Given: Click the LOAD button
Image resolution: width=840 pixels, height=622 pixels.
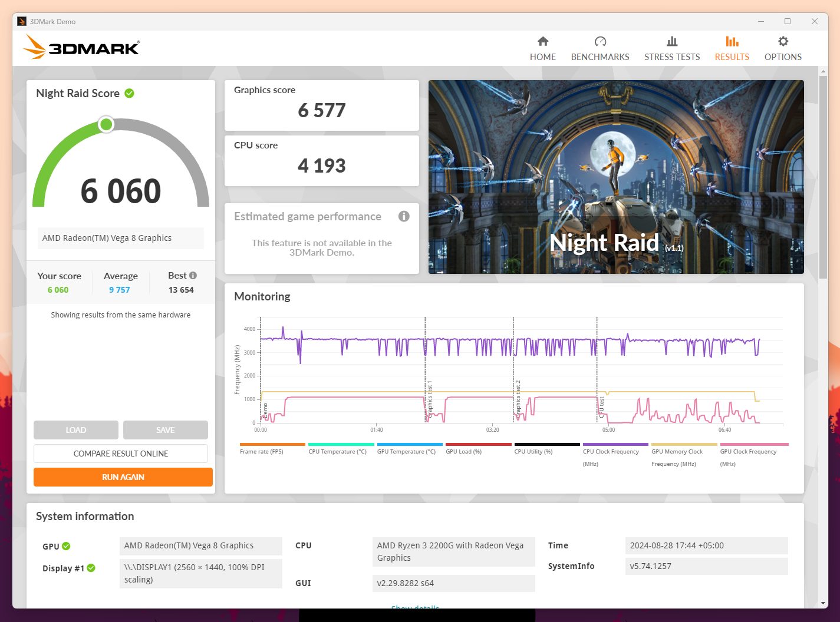Looking at the screenshot, I should point(76,430).
